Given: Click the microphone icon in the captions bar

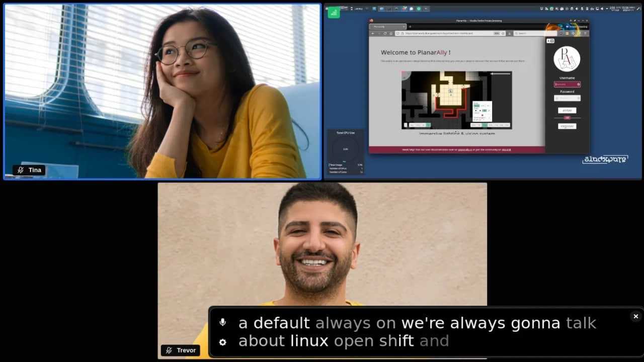Looking at the screenshot, I should [x=222, y=322].
